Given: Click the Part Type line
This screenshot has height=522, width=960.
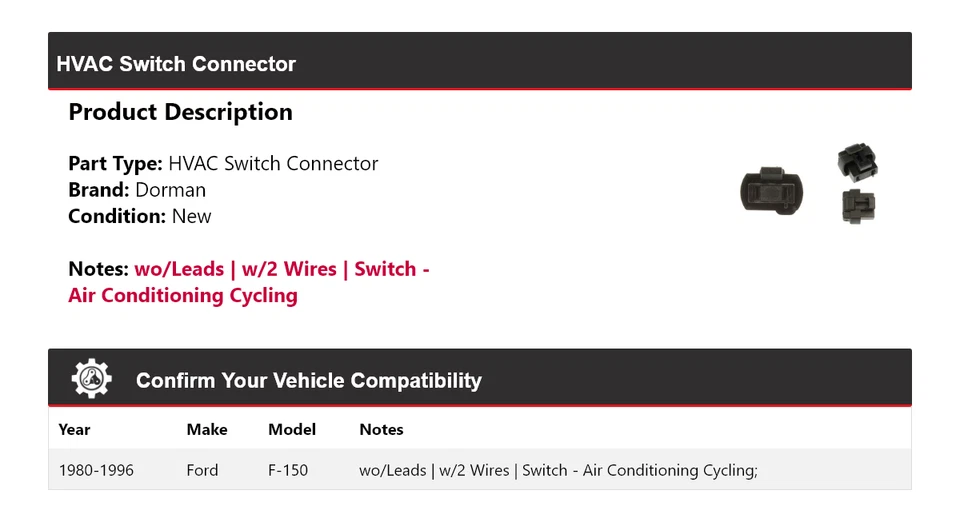Looking at the screenshot, I should [x=223, y=163].
